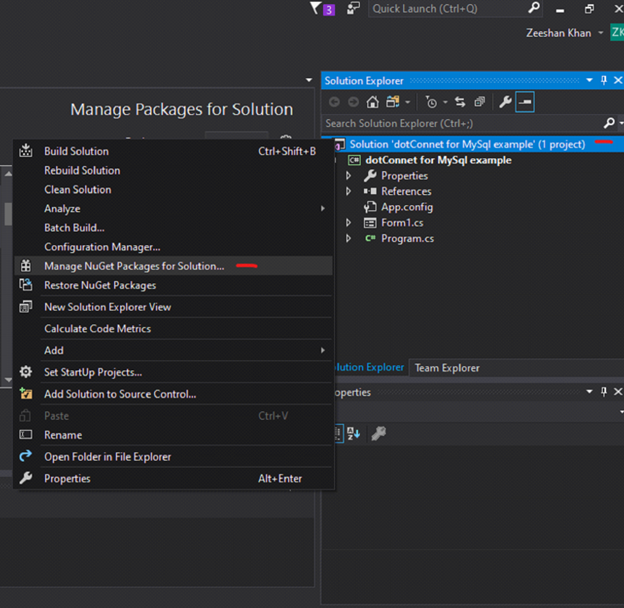Click Solution Explorer Properties wrench icon
This screenshot has height=608, width=624.
tap(505, 102)
